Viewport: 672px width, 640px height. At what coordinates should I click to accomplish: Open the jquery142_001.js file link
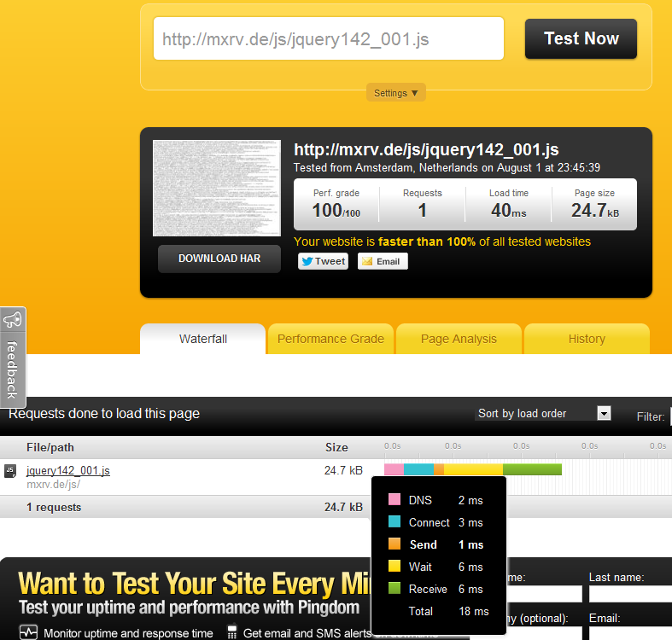coord(68,470)
